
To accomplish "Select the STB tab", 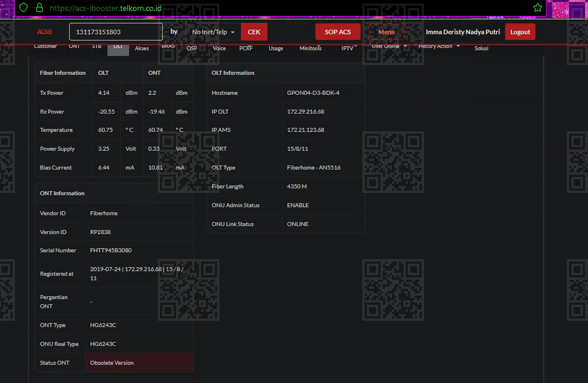I will click(97, 47).
